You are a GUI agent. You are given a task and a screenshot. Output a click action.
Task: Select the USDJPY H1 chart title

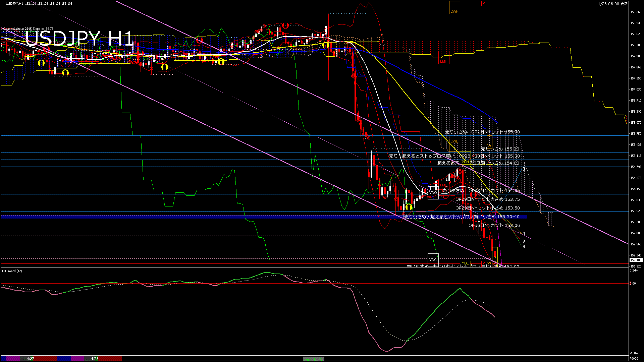tap(79, 39)
